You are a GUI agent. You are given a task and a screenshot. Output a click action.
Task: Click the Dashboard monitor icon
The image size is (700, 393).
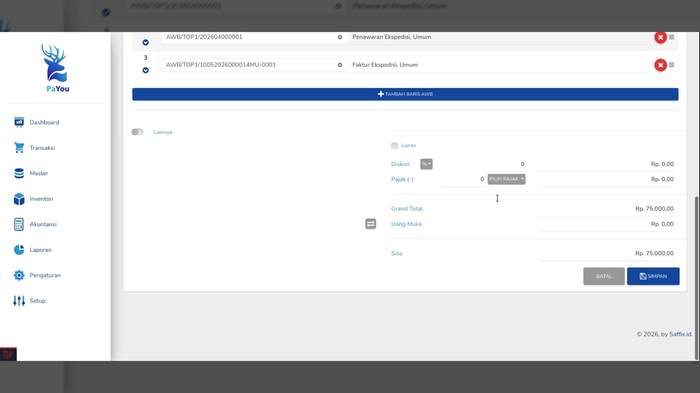point(19,122)
